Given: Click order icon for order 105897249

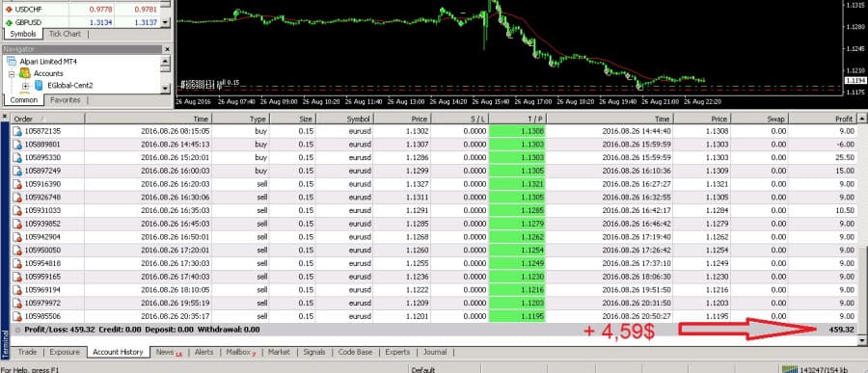Looking at the screenshot, I should pos(16,171).
